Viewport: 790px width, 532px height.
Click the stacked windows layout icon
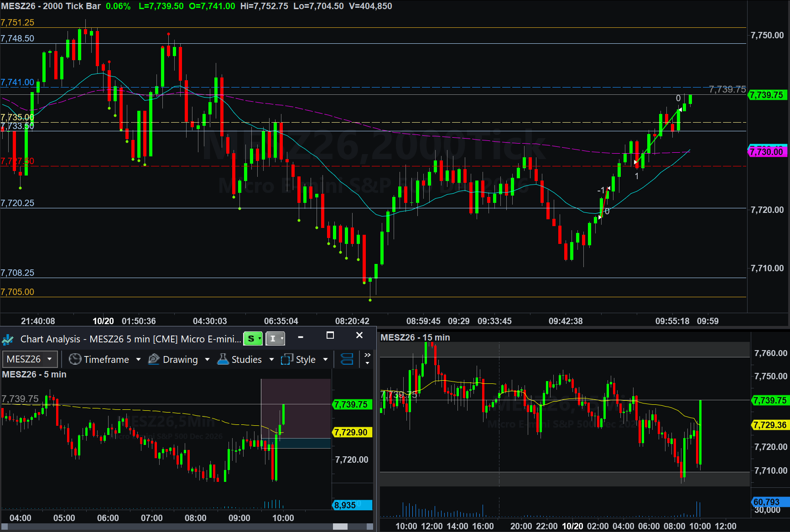click(347, 359)
